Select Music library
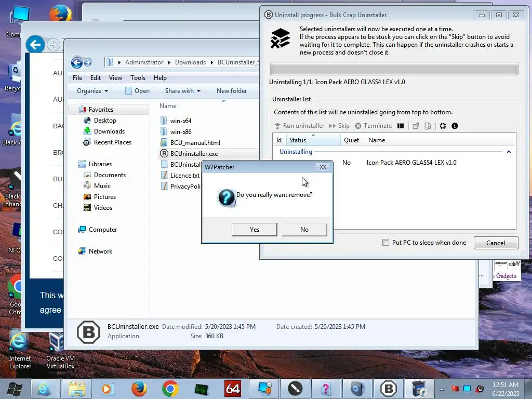 (x=102, y=185)
